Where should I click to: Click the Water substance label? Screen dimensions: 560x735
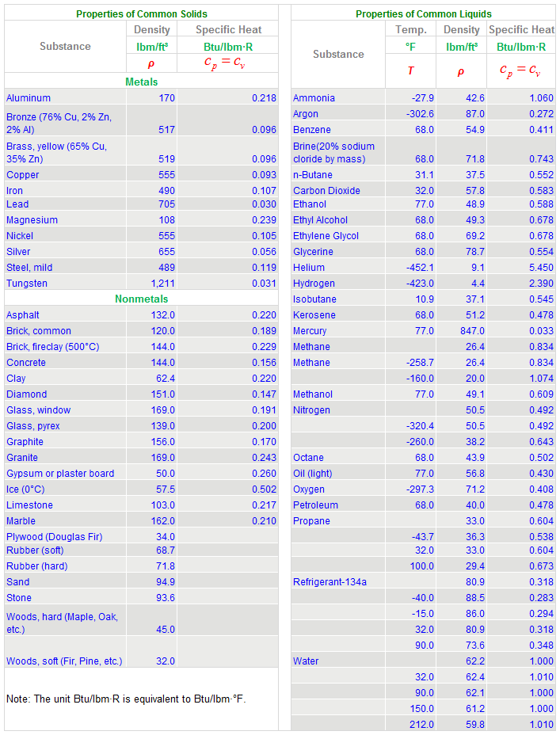coord(306,661)
